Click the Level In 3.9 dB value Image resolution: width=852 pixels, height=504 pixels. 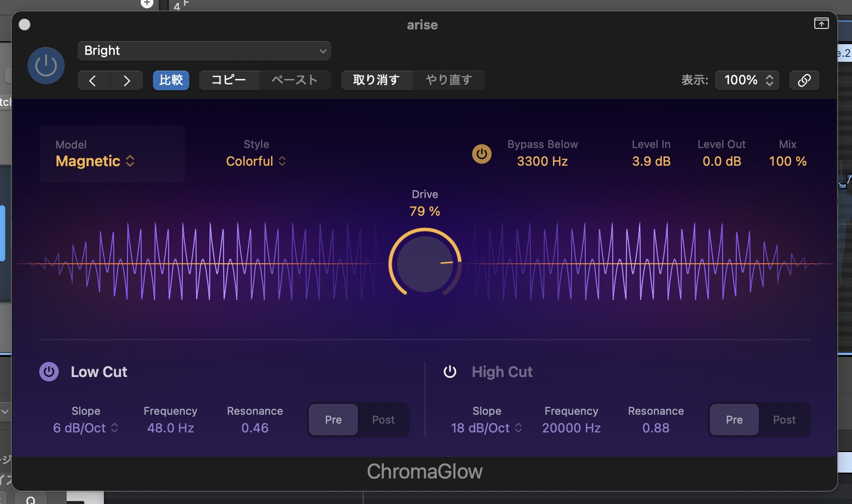[651, 161]
